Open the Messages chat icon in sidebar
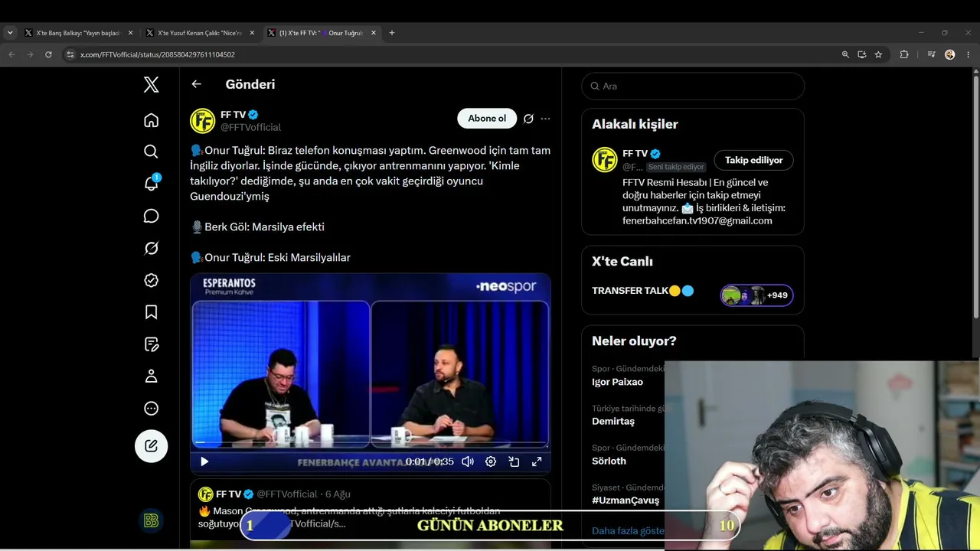Image resolution: width=980 pixels, height=551 pixels. coord(152,216)
